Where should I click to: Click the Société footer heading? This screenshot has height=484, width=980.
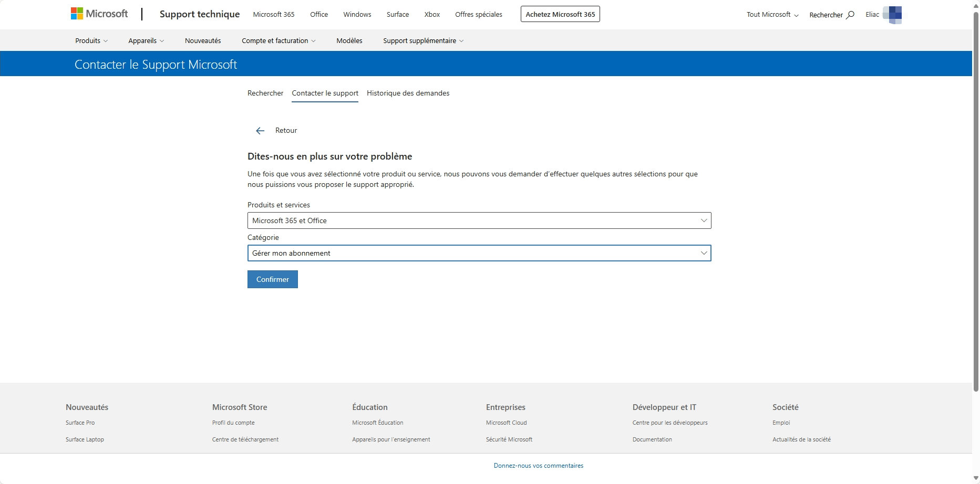[785, 407]
